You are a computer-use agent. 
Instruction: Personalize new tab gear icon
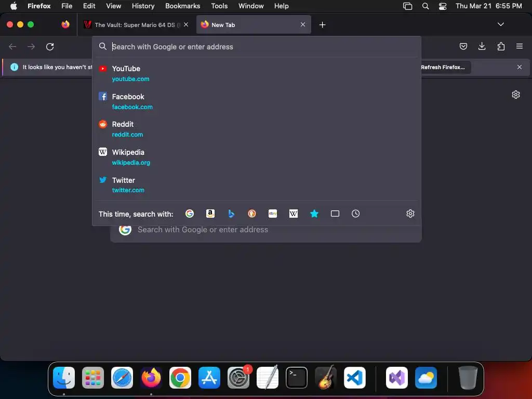click(x=516, y=95)
